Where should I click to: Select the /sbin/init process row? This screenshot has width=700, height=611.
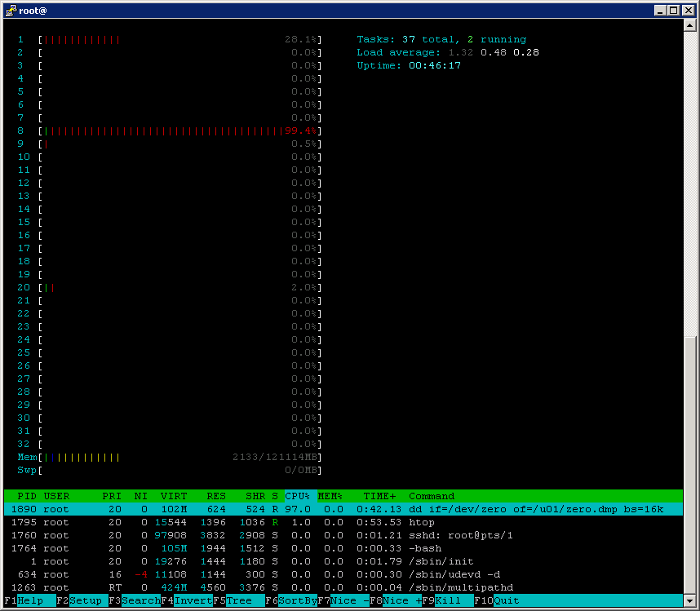343,561
